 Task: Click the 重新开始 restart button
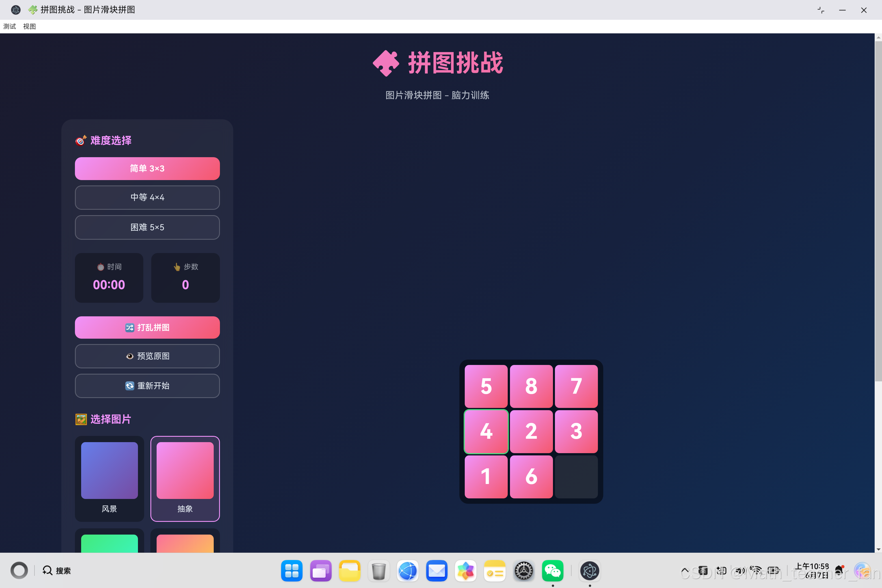coord(147,386)
